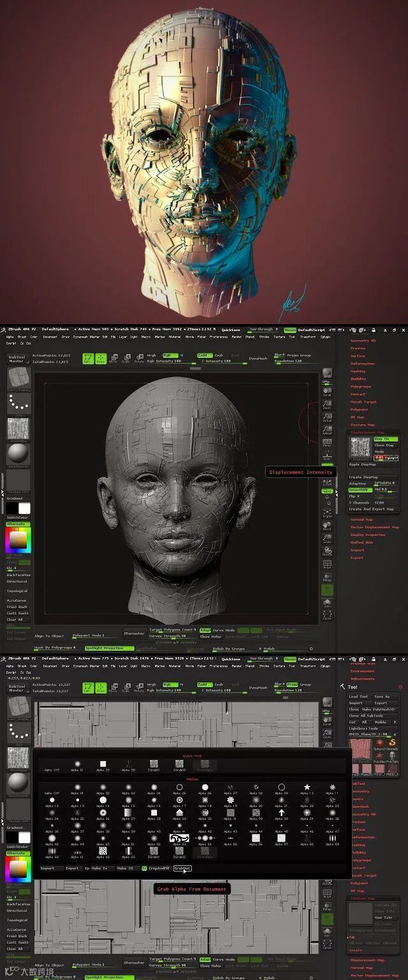Expand Masking section in upper window
The width and height of the screenshot is (408, 980).
click(358, 371)
